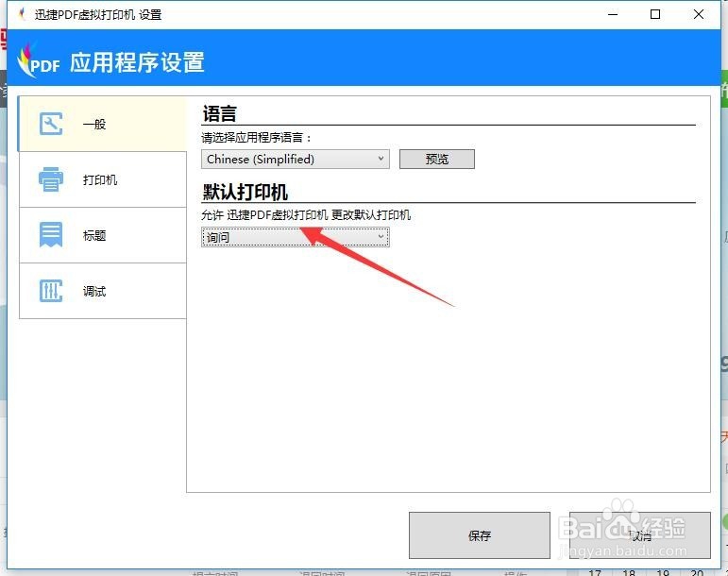Maximize the settings window
This screenshot has width=728, height=576.
click(655, 14)
